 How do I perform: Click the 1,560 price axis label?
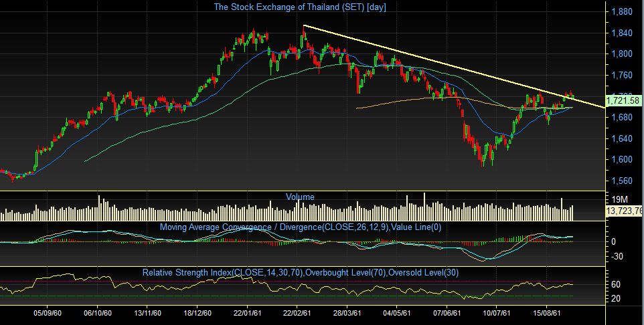coord(622,181)
